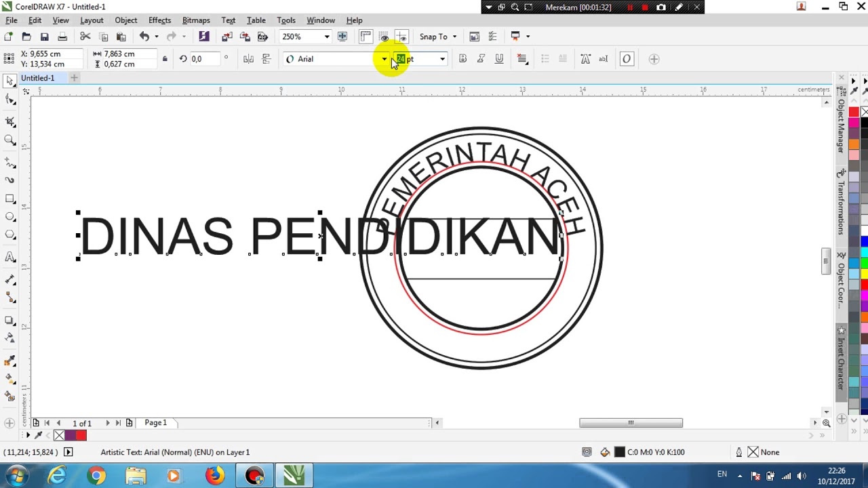Select the Parallel Dimension tool

10,279
